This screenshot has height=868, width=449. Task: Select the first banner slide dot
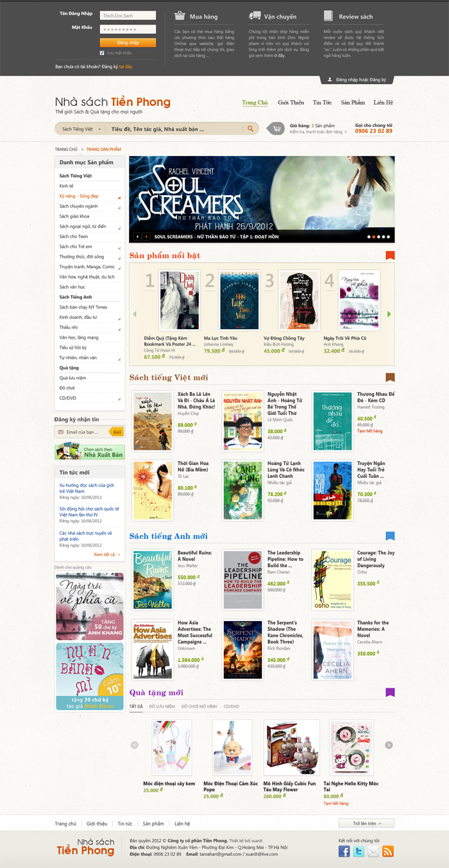369,237
